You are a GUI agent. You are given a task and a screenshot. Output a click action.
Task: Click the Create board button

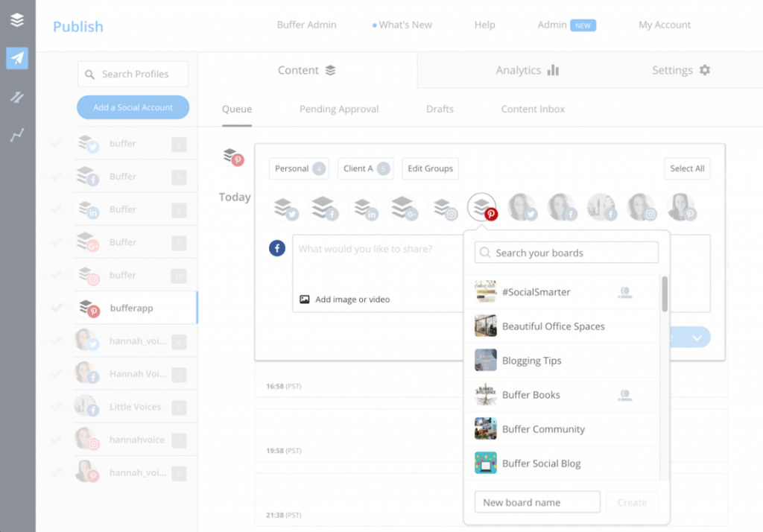[632, 502]
